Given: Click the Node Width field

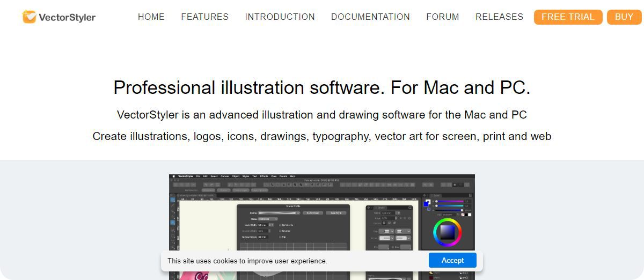Looking at the screenshot, I should [x=263, y=225].
